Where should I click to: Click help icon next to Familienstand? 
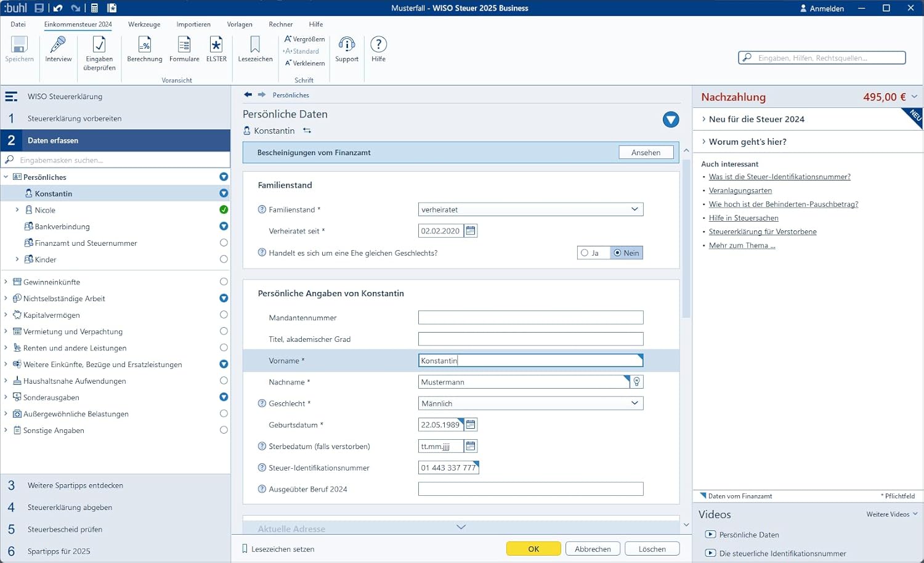click(262, 209)
